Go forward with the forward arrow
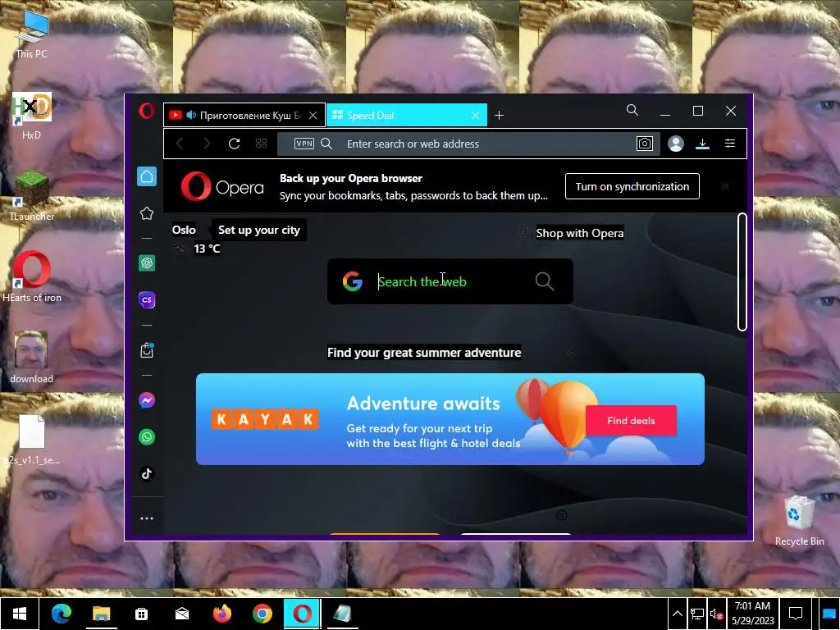 [207, 144]
